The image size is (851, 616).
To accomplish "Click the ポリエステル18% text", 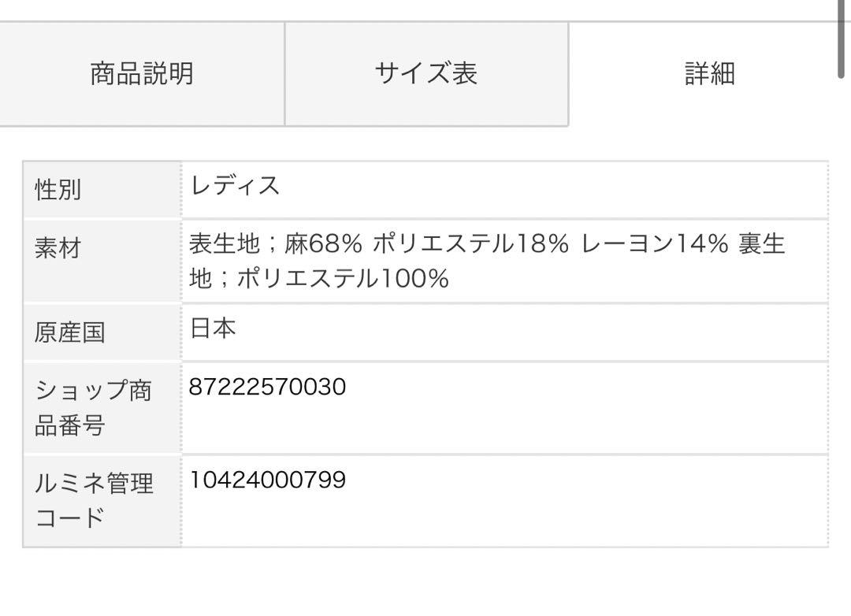I will coord(471,243).
